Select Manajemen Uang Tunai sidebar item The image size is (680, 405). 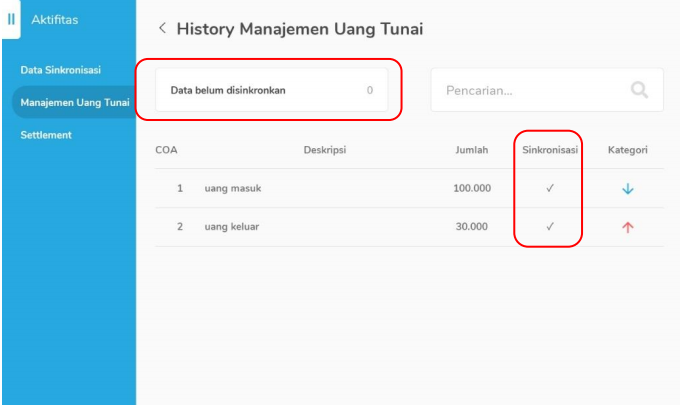pyautogui.click(x=74, y=102)
